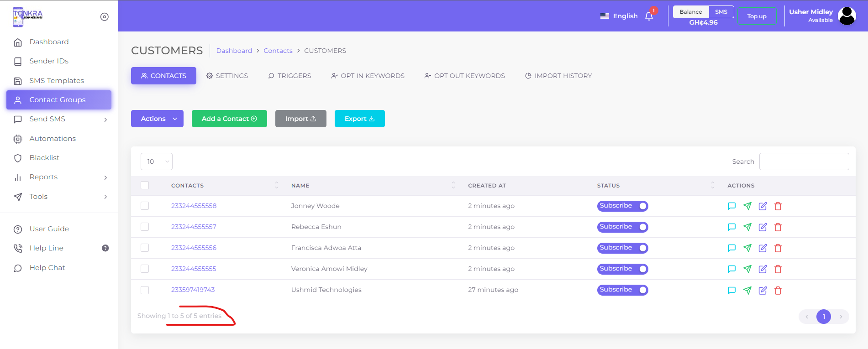Open the Actions dropdown
Viewport: 868px width, 349px height.
[157, 119]
